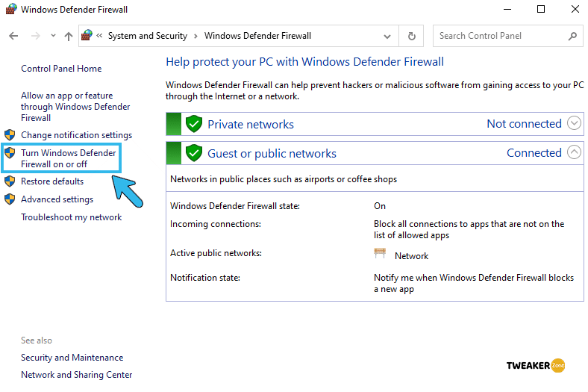Image resolution: width=588 pixels, height=392 pixels.
Task: Expand the chevron after System and Security
Action: 196,36
